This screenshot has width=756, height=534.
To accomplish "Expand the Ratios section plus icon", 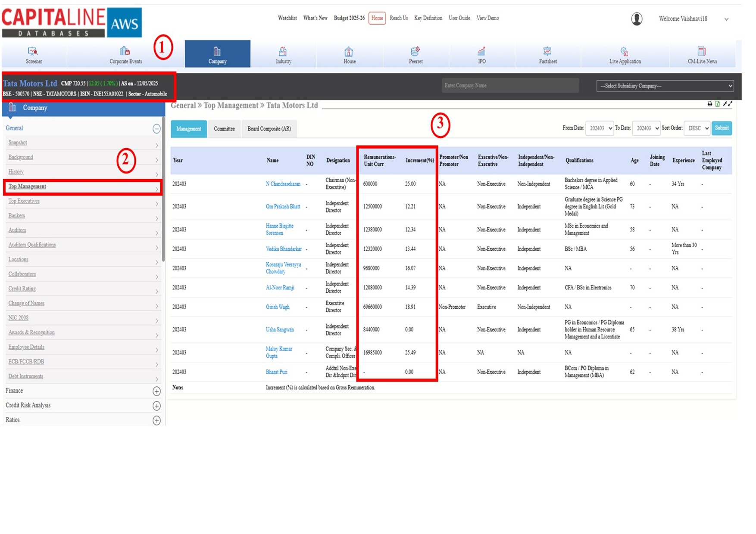I will (156, 420).
